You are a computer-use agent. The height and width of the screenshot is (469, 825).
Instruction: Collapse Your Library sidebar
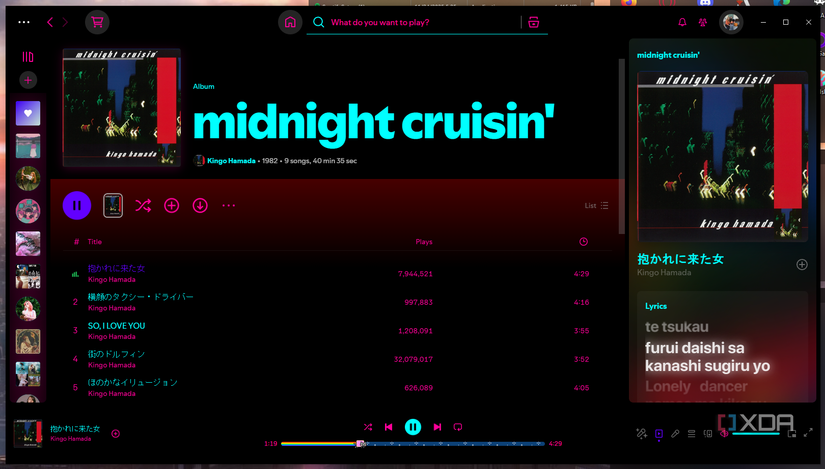[x=28, y=57]
